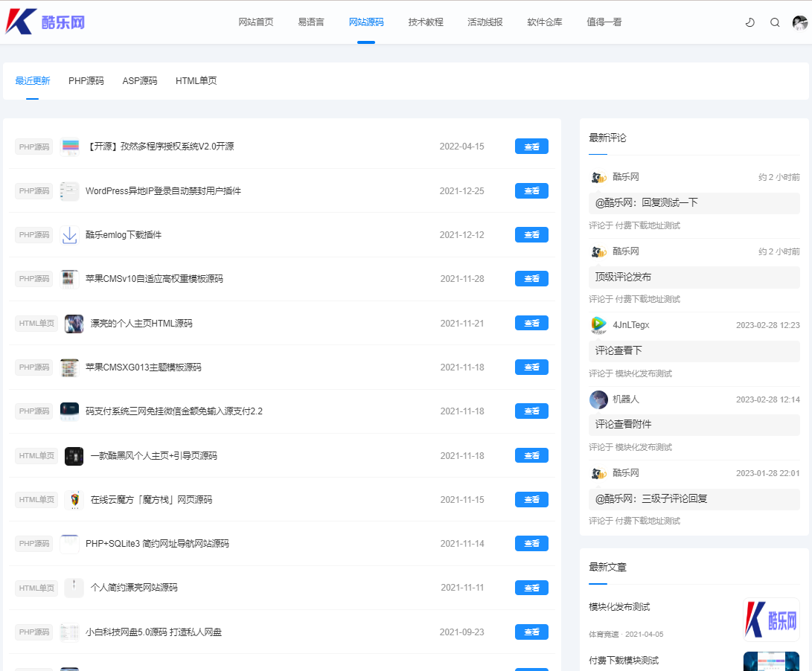
Task: Switch to HTML单页 tab
Action: point(196,81)
